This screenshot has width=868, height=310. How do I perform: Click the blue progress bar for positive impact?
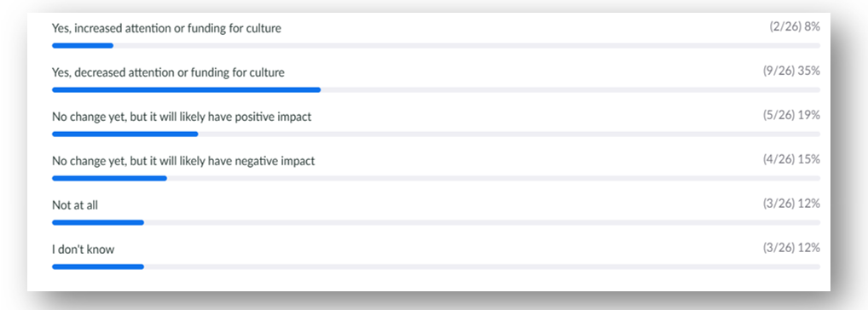[125, 134]
